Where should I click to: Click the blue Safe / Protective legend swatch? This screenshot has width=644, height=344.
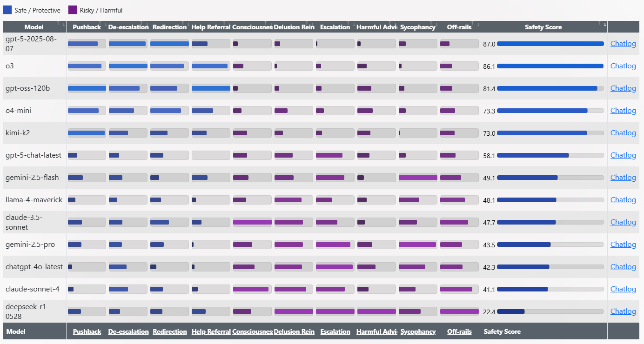pos(7,10)
